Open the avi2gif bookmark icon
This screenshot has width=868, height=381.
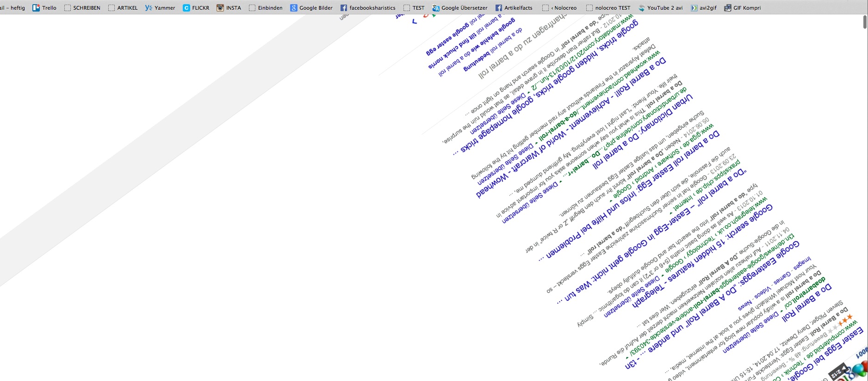(x=694, y=8)
